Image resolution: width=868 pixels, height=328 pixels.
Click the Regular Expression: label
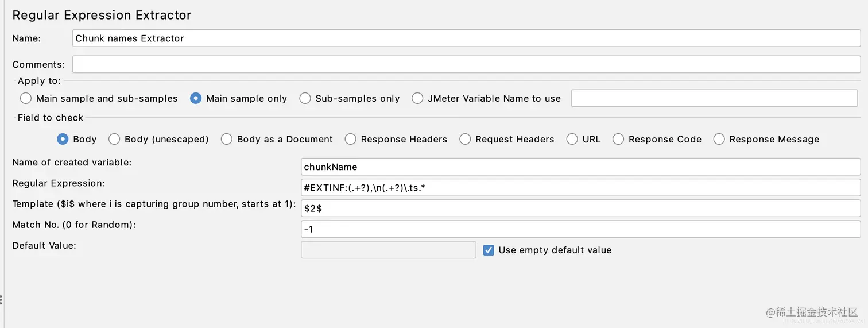point(59,183)
